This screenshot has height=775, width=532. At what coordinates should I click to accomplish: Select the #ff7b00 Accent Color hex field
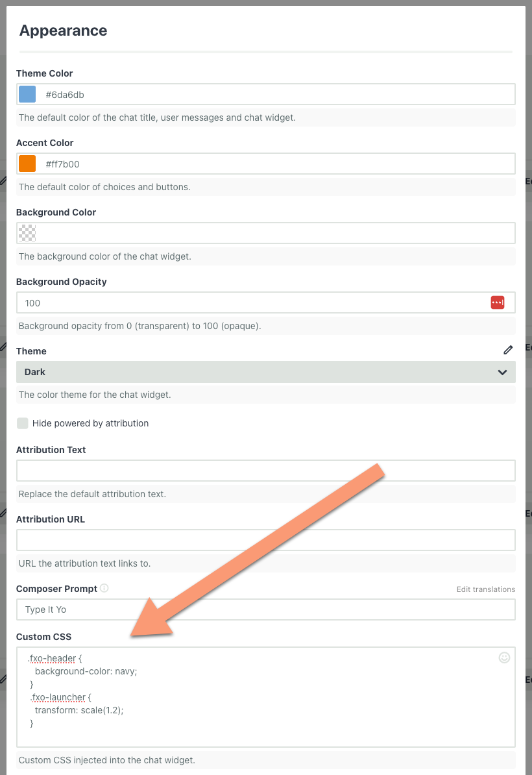[195, 163]
